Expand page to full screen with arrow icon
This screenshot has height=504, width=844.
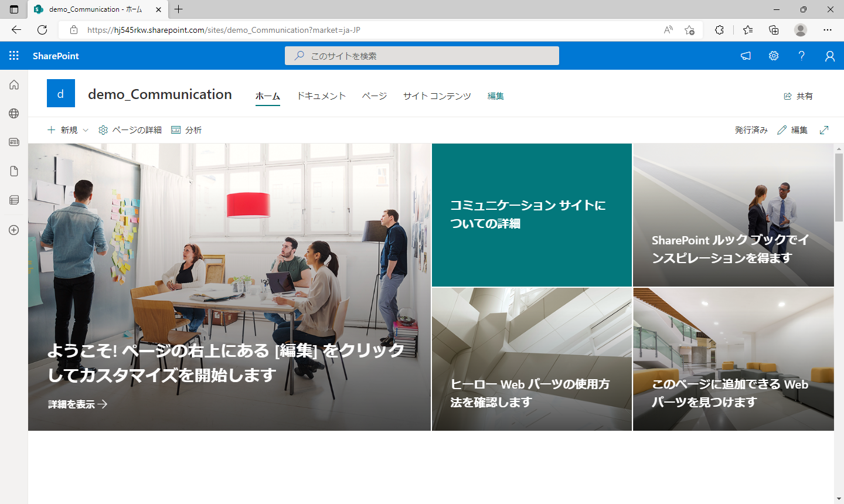[824, 130]
